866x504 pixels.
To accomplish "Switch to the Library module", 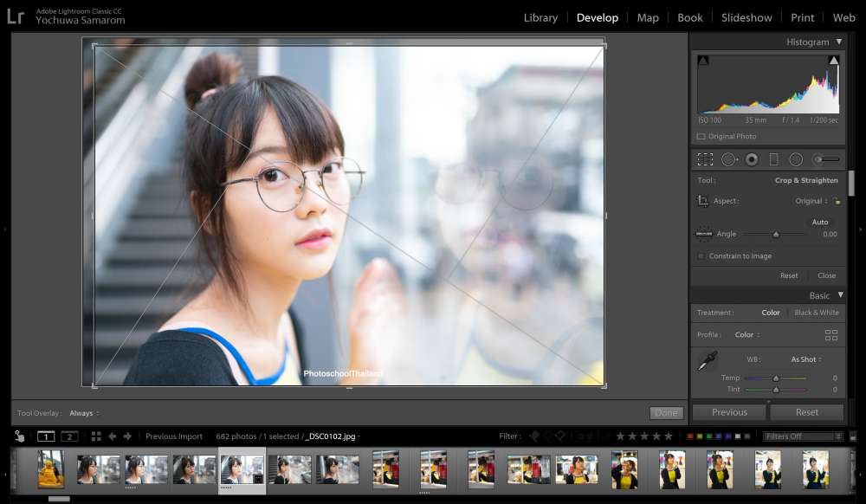I will click(x=540, y=17).
